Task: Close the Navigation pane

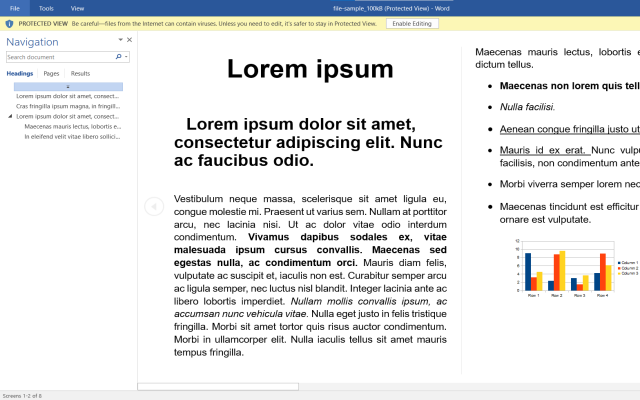Action: point(129,40)
